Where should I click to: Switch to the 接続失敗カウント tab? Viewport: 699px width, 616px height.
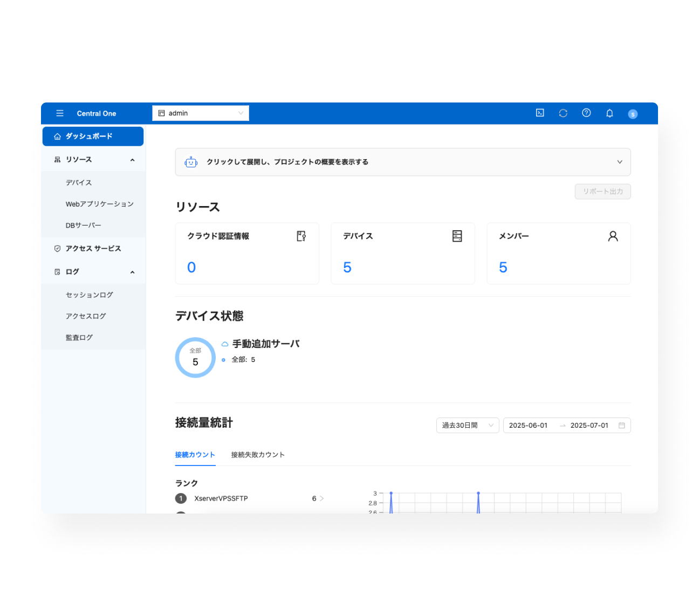[258, 455]
